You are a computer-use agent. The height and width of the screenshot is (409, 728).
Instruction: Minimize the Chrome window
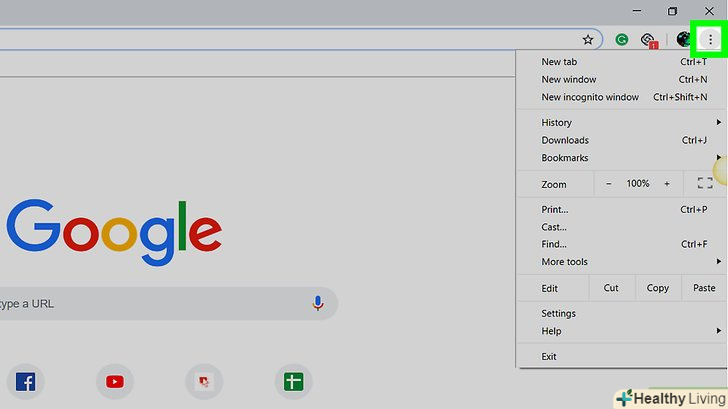coord(637,11)
